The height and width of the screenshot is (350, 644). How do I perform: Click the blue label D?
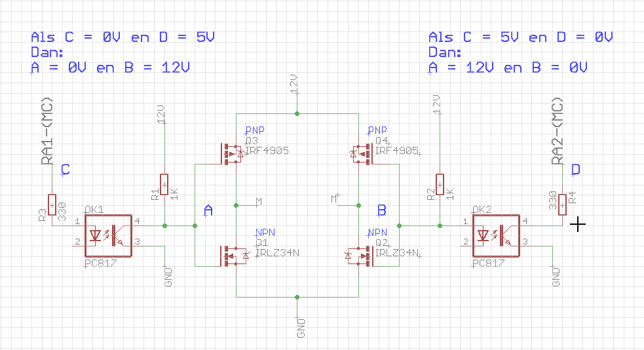575,169
